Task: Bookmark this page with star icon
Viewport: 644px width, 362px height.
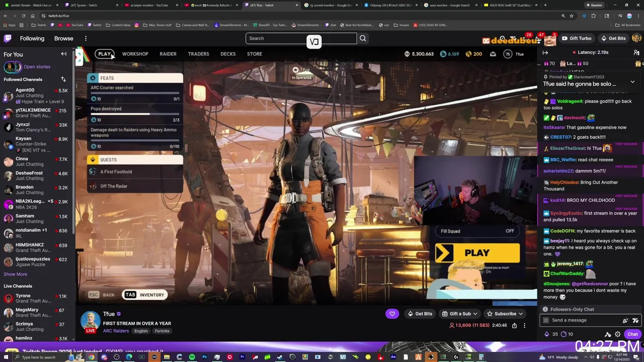Action: (572, 16)
